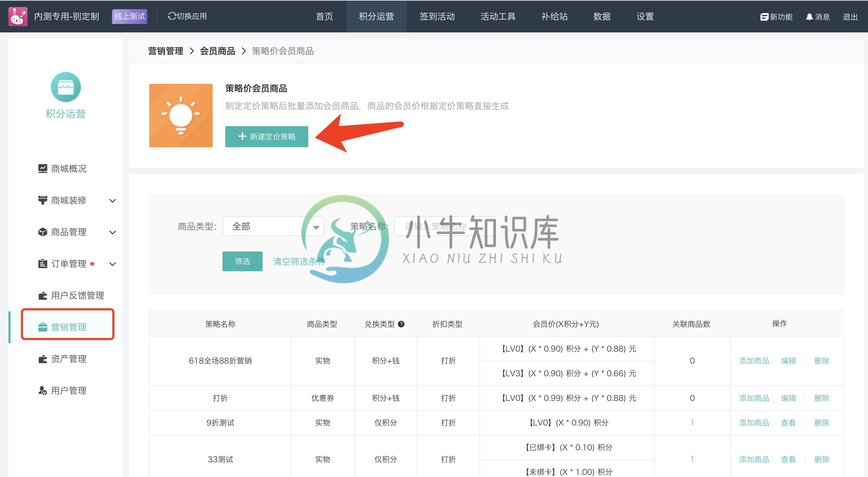Open the 商品类型 dropdown

[273, 226]
